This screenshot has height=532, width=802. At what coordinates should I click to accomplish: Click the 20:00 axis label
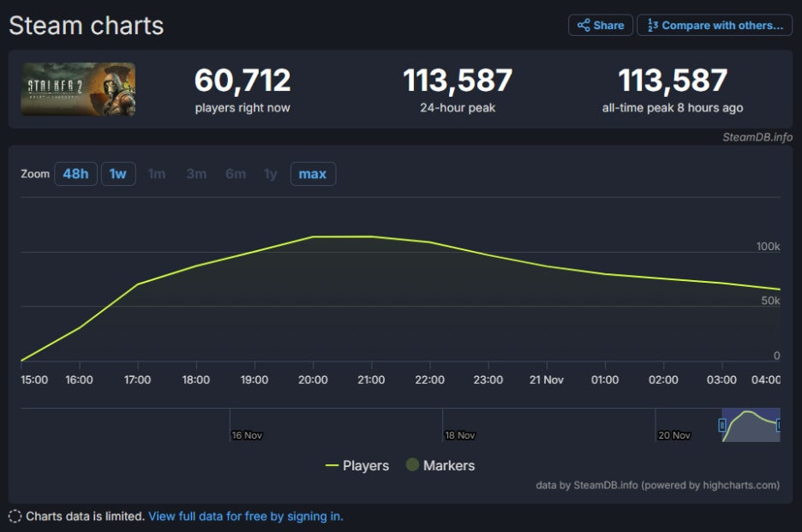click(x=313, y=380)
